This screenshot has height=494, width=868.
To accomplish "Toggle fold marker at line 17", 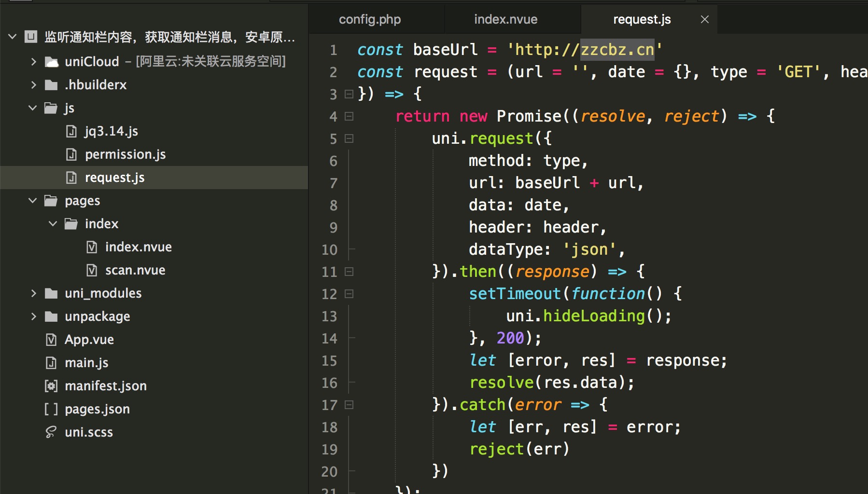I will pos(349,405).
